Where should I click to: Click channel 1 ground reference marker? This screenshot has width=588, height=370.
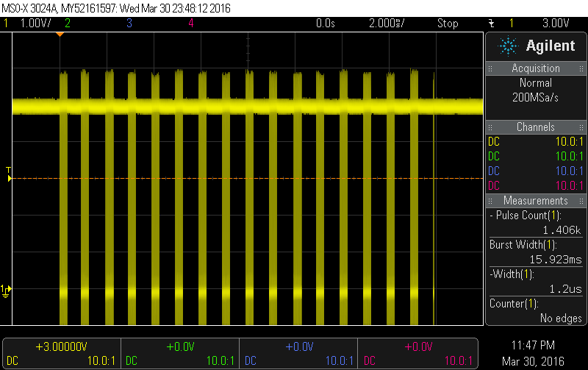(6, 290)
